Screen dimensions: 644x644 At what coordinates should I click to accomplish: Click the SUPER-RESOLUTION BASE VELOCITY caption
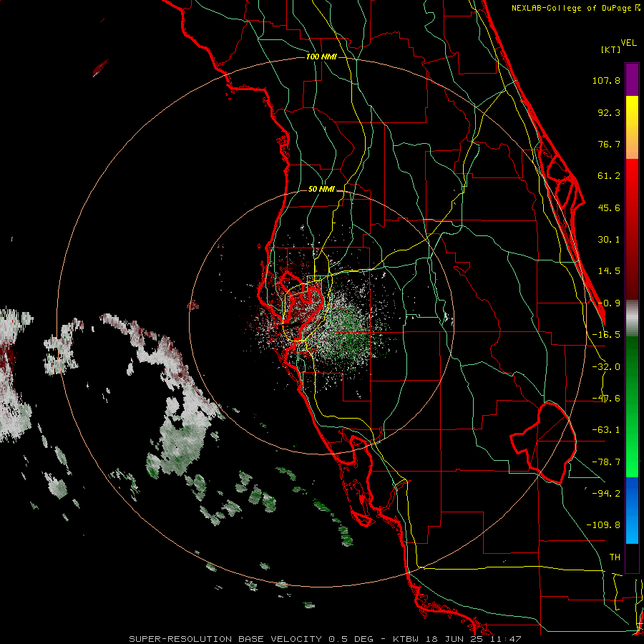tap(225, 639)
